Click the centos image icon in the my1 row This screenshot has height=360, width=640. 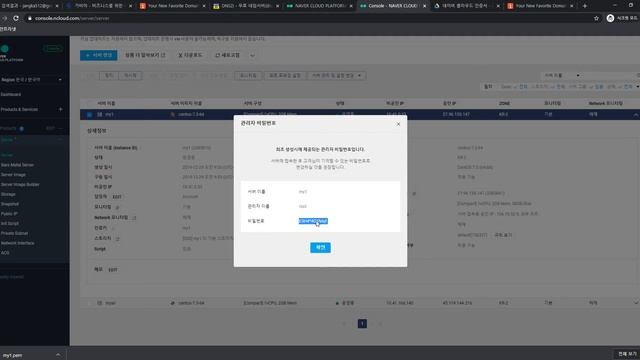click(173, 115)
